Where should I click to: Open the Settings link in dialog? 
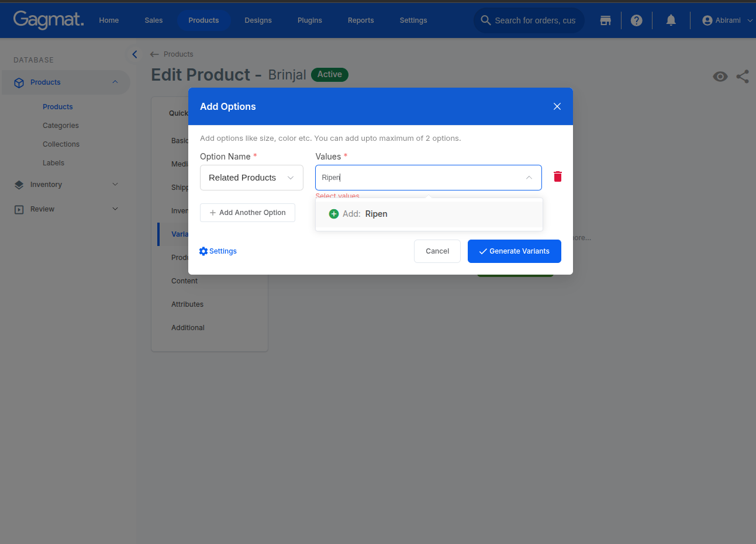[223, 251]
